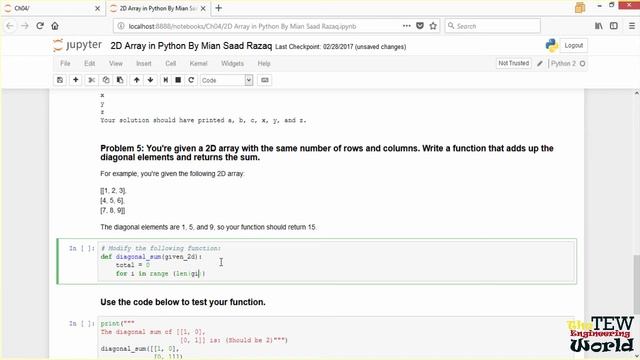Click the 'total = 0' code line
640x360 pixels.
click(x=132, y=265)
